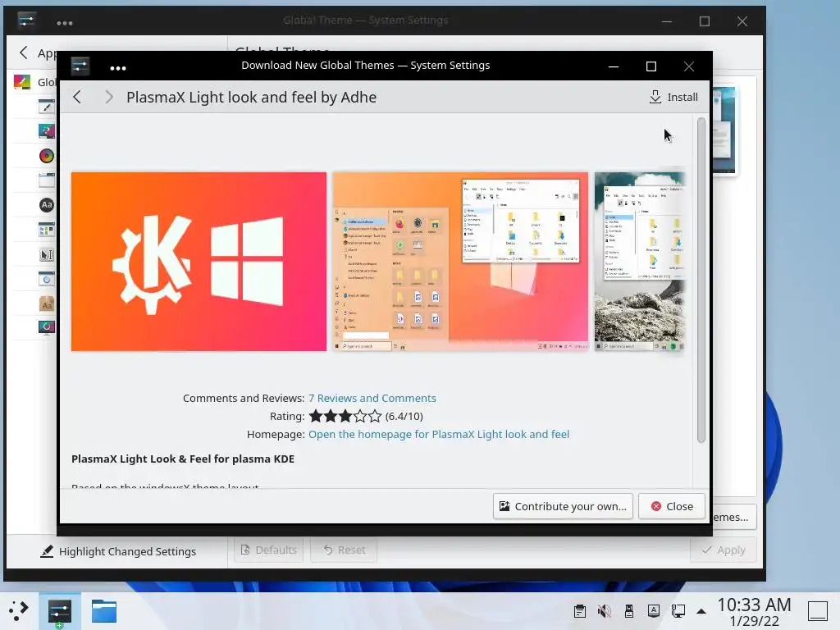Image resolution: width=840 pixels, height=630 pixels.
Task: Click download dialog title bar app icon
Action: (x=80, y=66)
